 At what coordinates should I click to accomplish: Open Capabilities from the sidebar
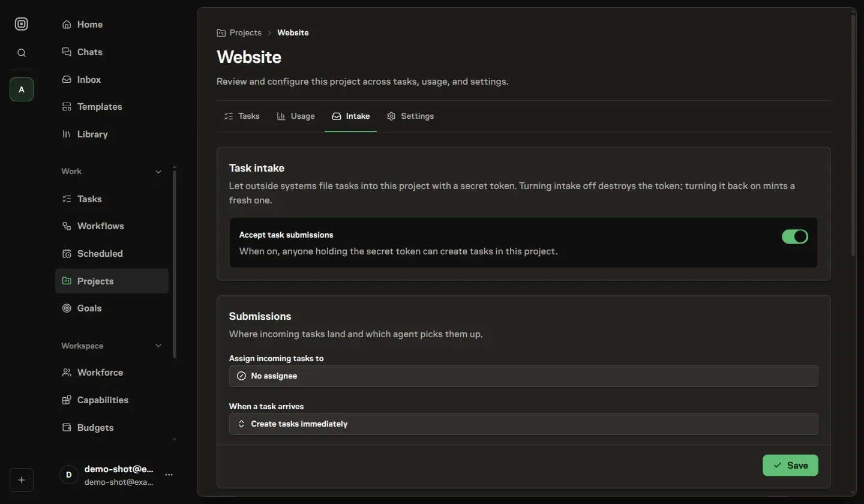click(x=112, y=400)
